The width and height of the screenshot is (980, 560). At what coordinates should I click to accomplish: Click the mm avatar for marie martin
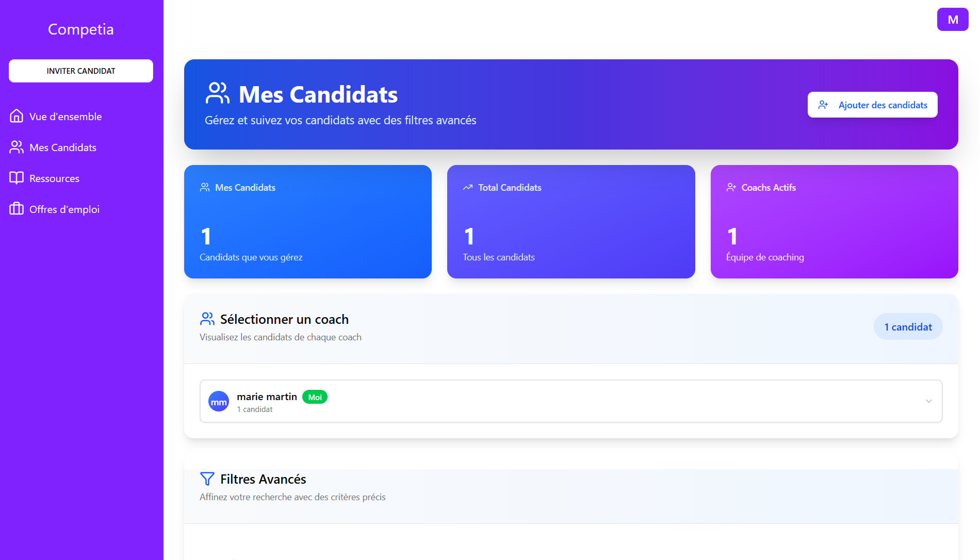(x=219, y=402)
